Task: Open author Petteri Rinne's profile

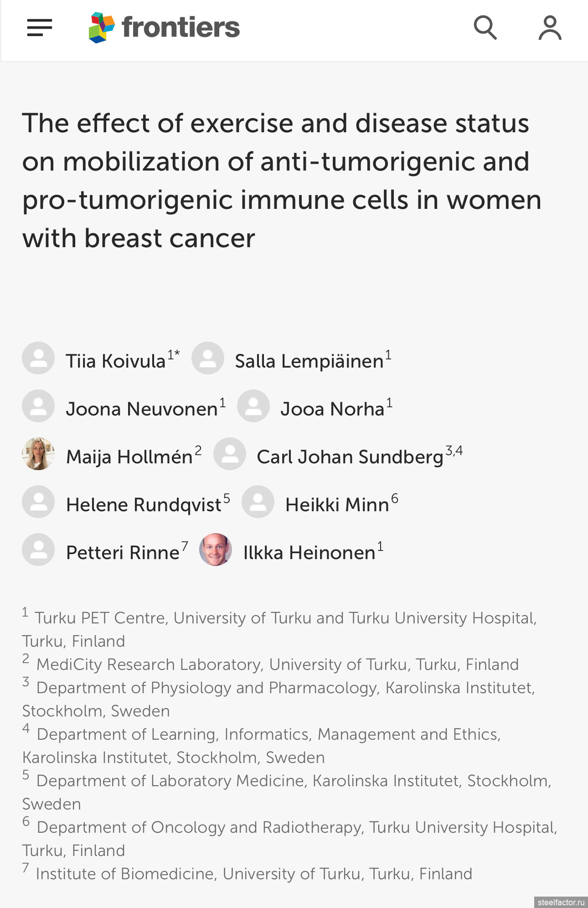Action: pos(123,553)
